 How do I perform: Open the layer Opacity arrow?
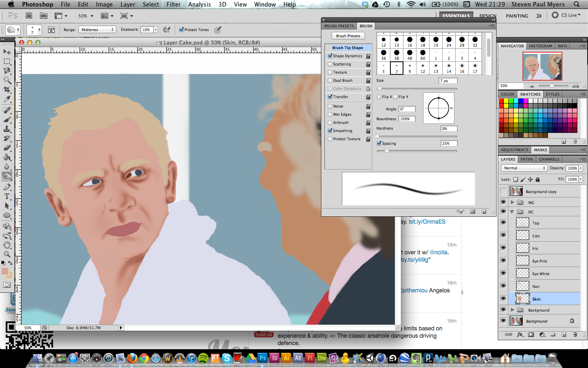pos(581,168)
